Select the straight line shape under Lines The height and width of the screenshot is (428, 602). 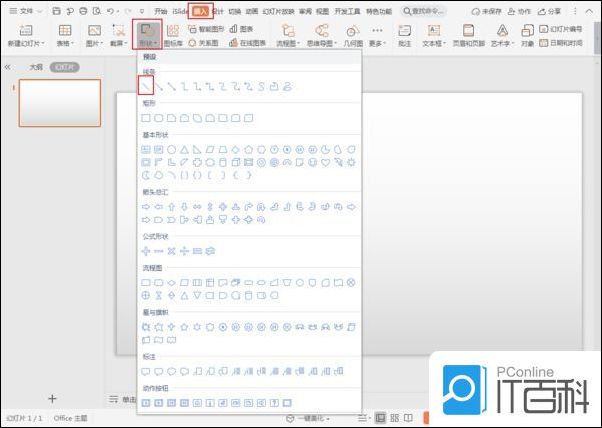[x=146, y=86]
